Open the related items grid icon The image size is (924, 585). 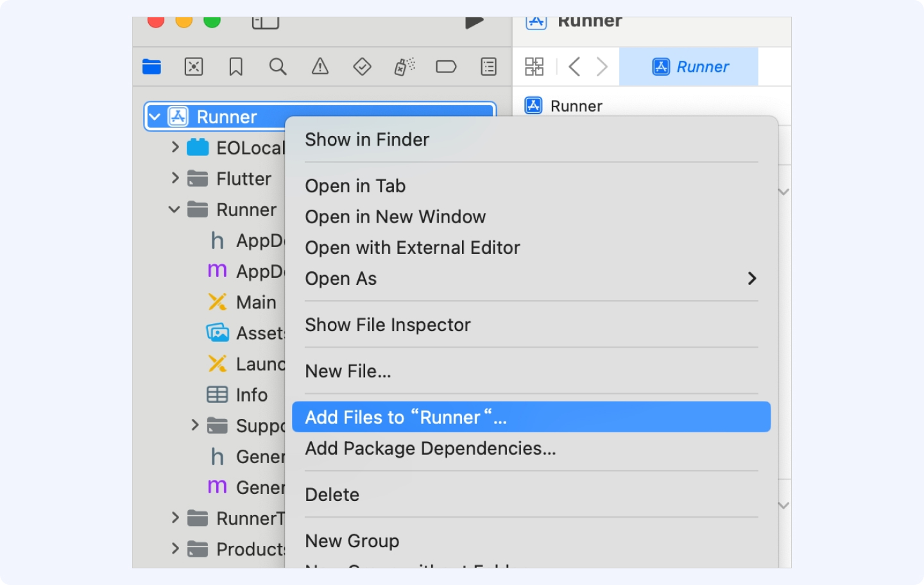[534, 67]
